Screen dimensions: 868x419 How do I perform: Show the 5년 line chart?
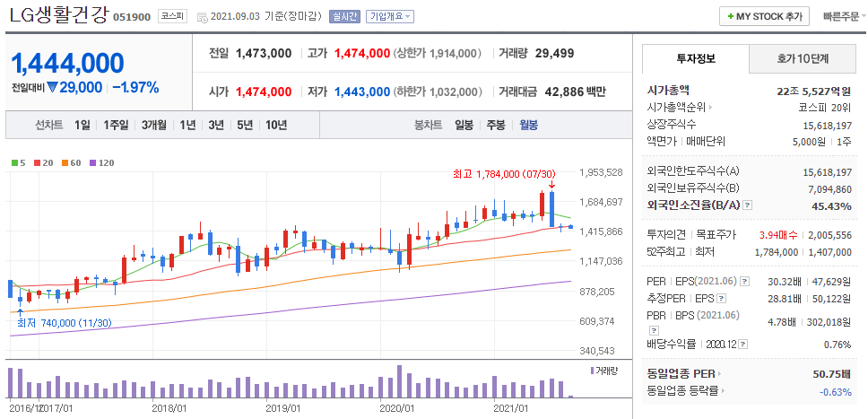coord(244,125)
